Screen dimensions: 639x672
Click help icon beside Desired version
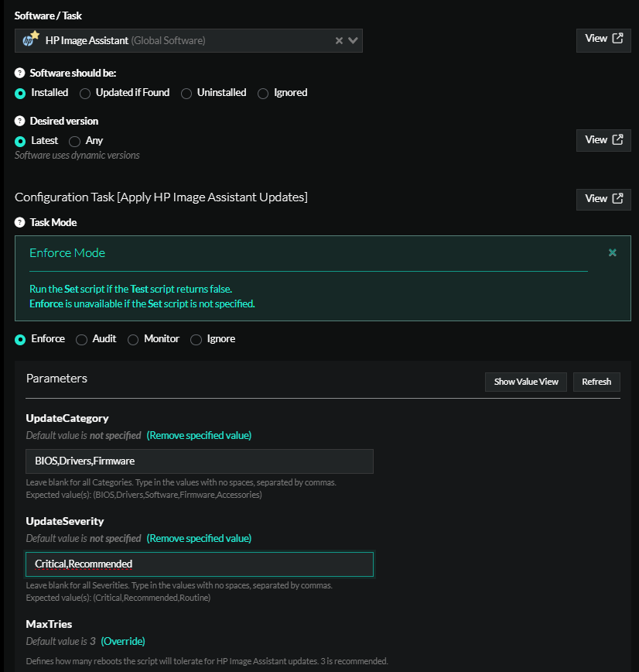(x=19, y=121)
